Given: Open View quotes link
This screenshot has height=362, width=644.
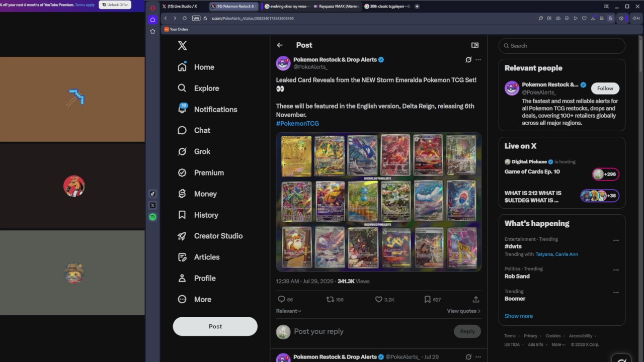Looking at the screenshot, I should pos(463,311).
